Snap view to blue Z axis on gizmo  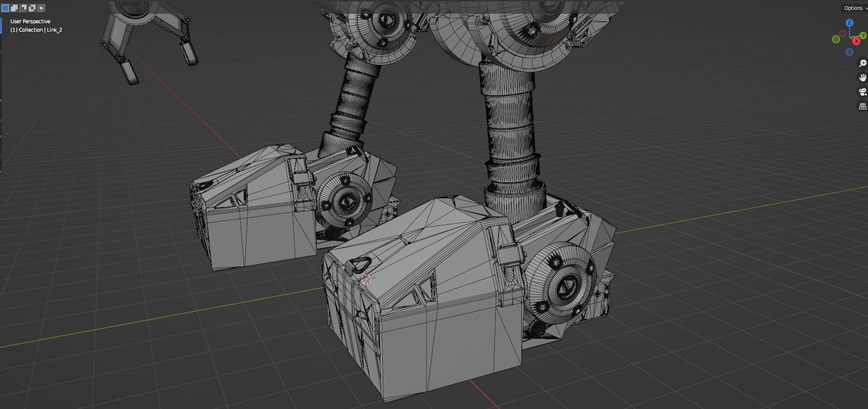click(x=850, y=23)
